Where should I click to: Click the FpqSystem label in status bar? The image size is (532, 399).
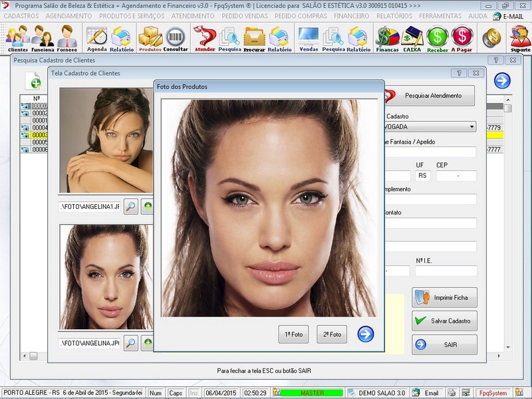[493, 393]
